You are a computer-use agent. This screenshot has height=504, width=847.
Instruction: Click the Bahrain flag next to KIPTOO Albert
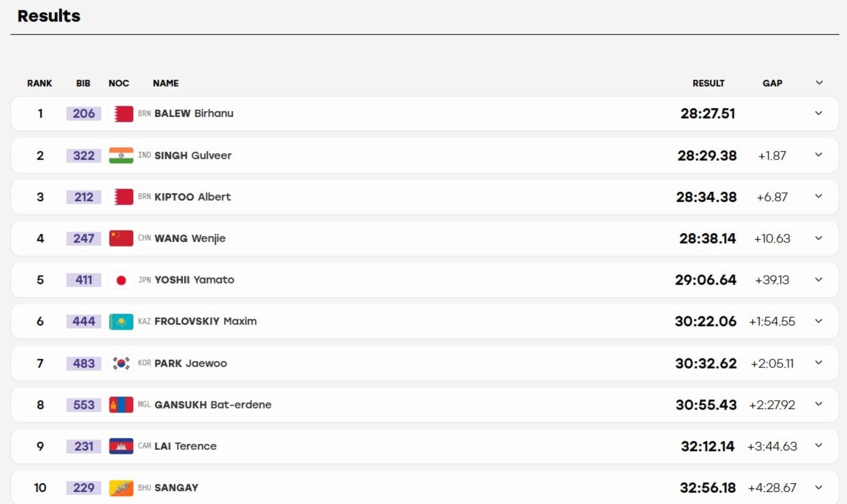pos(121,197)
